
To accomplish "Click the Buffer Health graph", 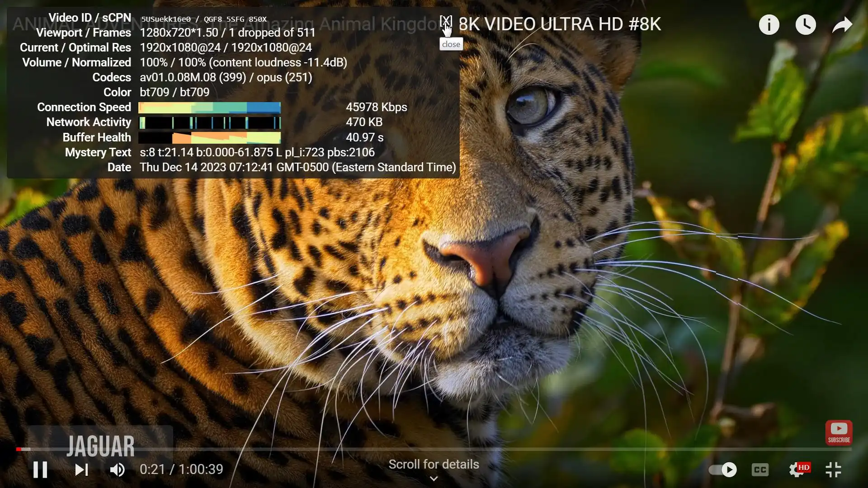I will (x=209, y=137).
